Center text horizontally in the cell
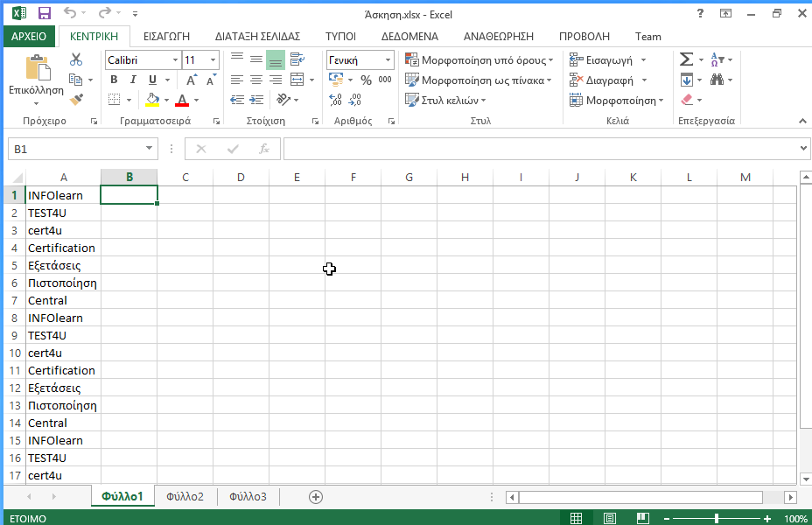This screenshot has width=812, height=525. pos(255,80)
